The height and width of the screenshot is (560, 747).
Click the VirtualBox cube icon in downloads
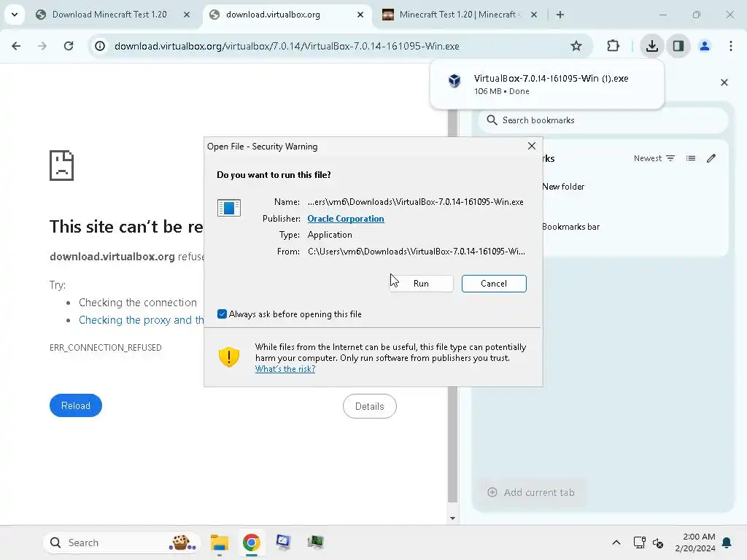tap(454, 81)
